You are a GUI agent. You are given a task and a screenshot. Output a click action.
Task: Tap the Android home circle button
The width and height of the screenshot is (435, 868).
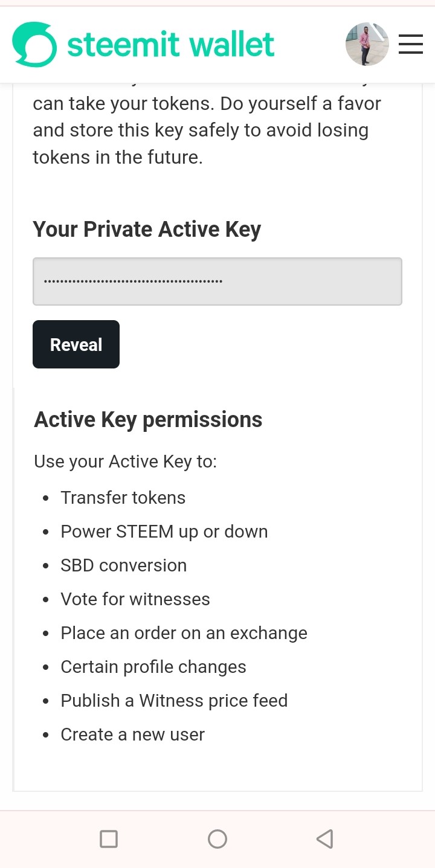click(217, 838)
